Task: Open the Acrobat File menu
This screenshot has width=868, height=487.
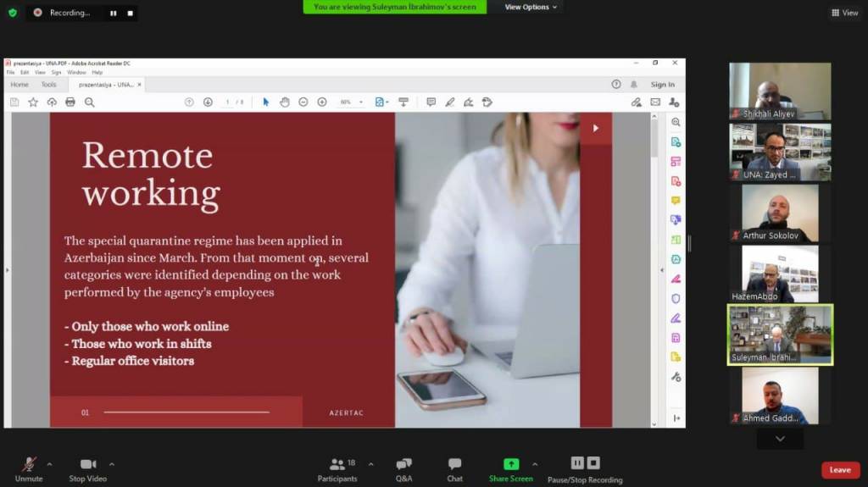Action: pos(10,73)
